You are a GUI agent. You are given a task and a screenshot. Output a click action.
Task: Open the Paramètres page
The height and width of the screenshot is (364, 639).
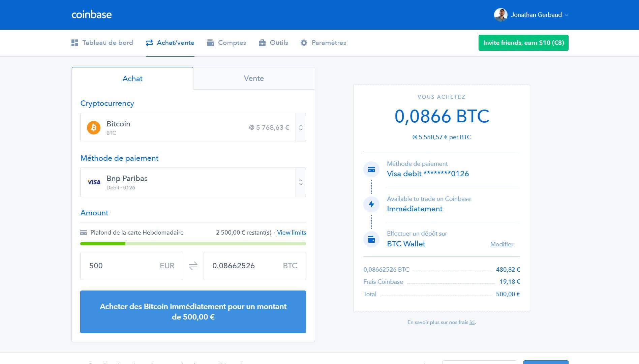coord(323,43)
